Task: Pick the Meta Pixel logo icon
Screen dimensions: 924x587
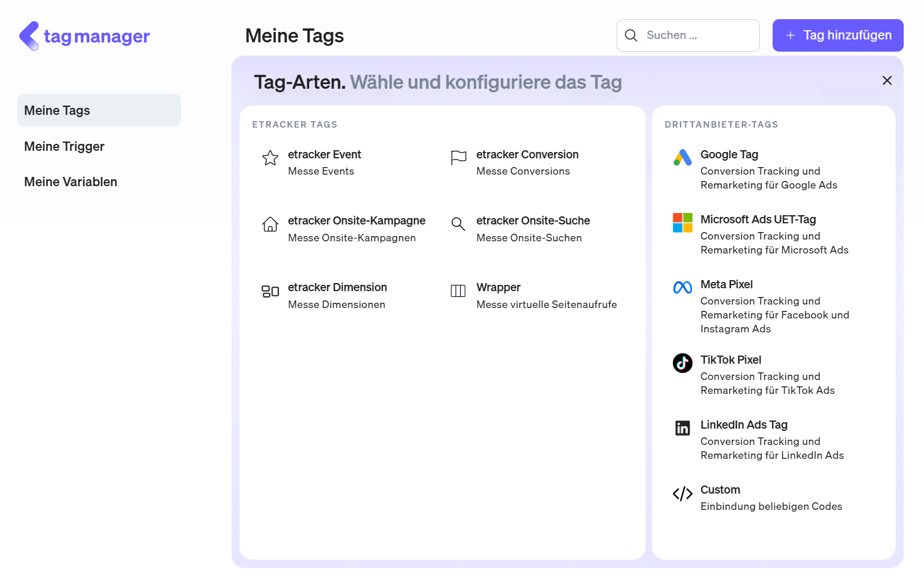Action: coord(682,287)
